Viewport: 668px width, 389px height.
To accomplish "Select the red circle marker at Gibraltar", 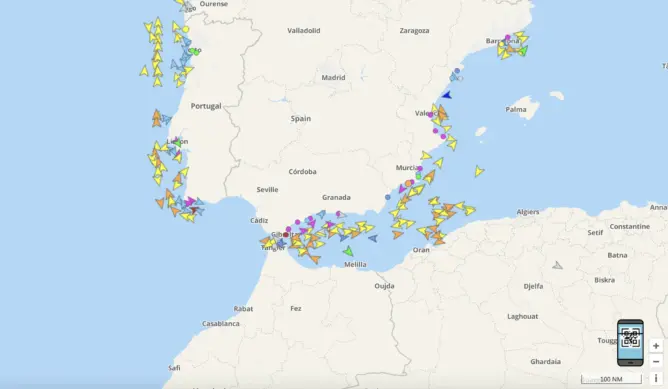I will (286, 235).
